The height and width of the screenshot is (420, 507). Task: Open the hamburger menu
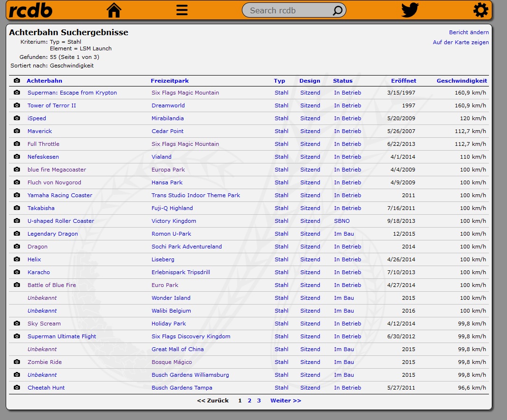(x=182, y=10)
